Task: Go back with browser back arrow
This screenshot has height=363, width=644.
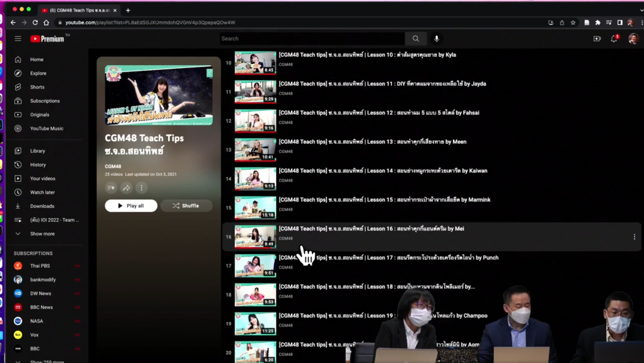Action: [x=13, y=22]
